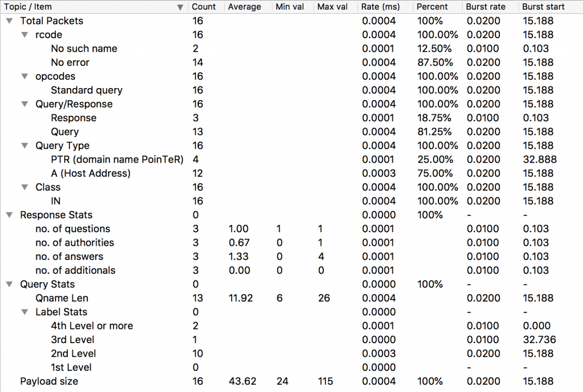Click the 25.00% PTR percent value
The width and height of the screenshot is (583, 392).
tap(435, 160)
